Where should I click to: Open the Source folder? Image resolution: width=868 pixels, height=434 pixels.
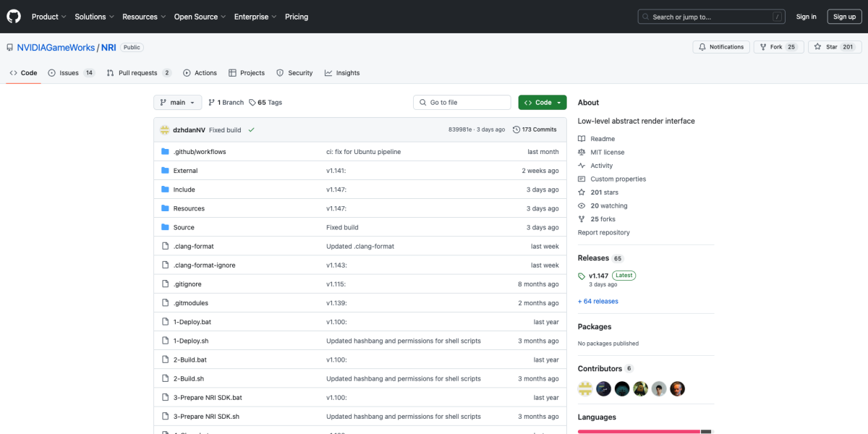click(x=184, y=227)
